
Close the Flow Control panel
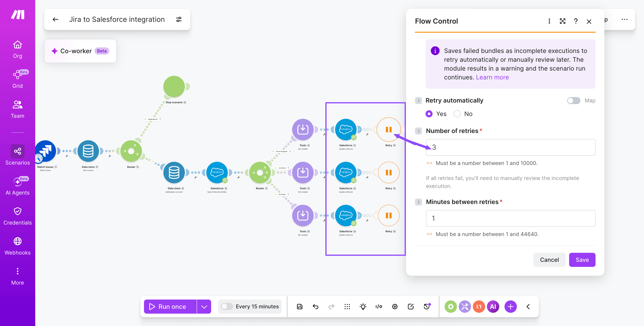tap(589, 22)
